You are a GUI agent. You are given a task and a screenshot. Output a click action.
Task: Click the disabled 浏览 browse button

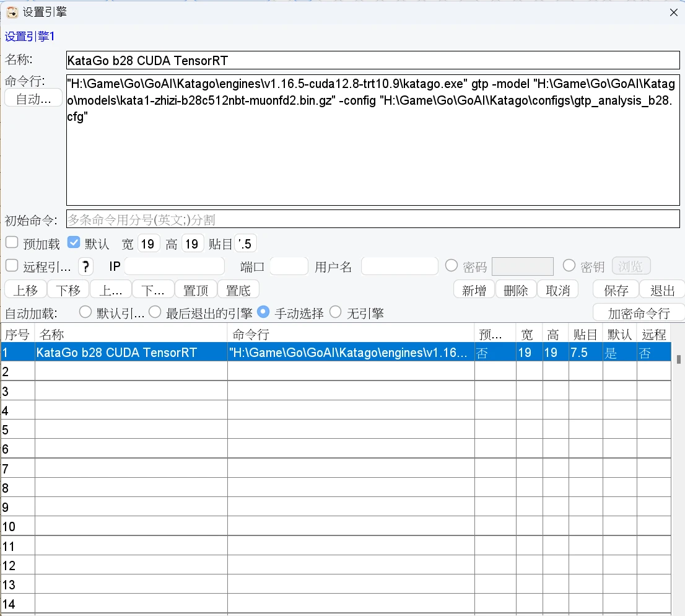pyautogui.click(x=631, y=266)
